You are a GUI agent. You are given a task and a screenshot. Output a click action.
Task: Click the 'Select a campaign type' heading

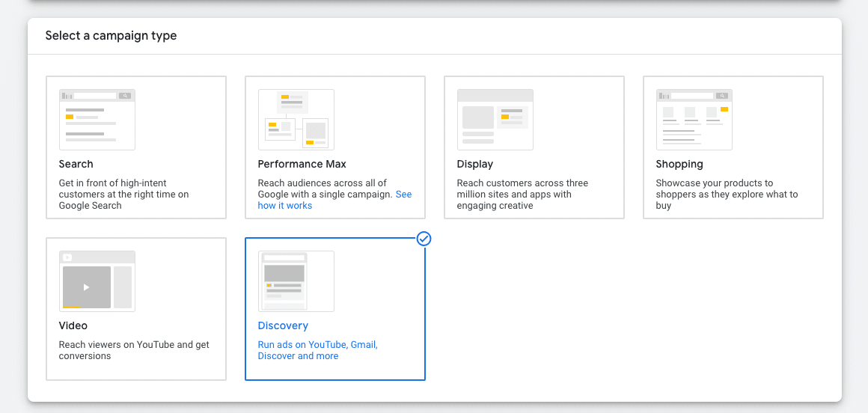[x=111, y=36]
